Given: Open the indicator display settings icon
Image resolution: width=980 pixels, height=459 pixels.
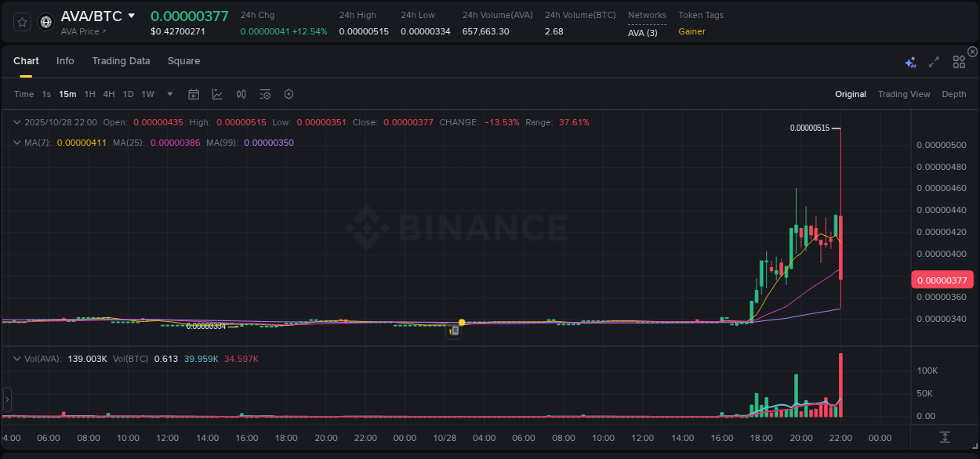Looking at the screenshot, I should coord(265,93).
